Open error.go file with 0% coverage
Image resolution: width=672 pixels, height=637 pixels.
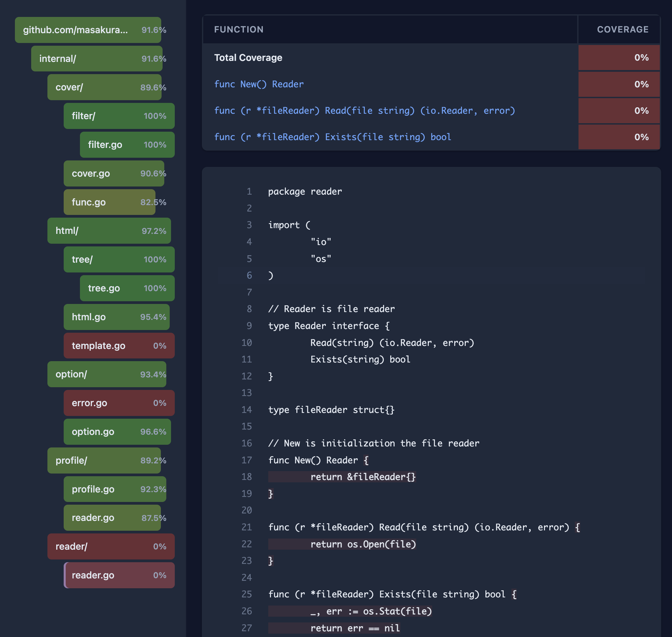click(119, 403)
